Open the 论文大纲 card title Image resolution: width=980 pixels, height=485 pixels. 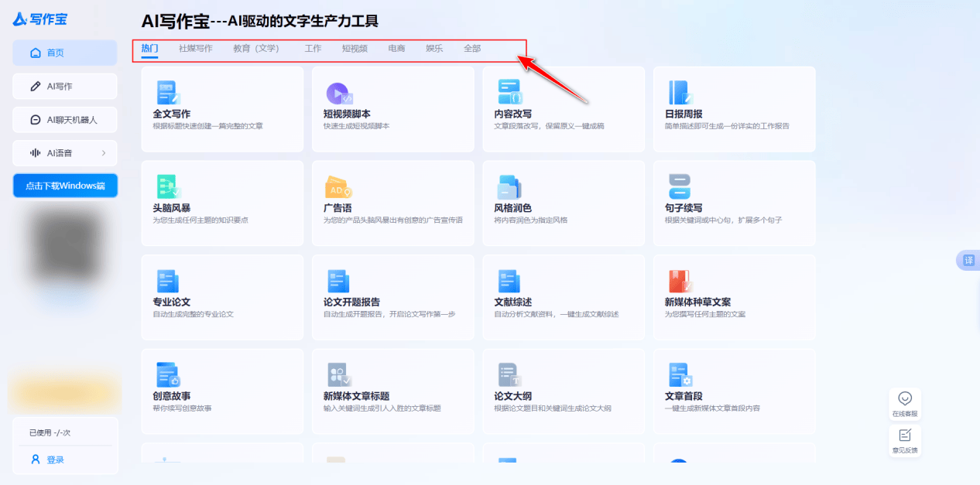[x=512, y=396]
